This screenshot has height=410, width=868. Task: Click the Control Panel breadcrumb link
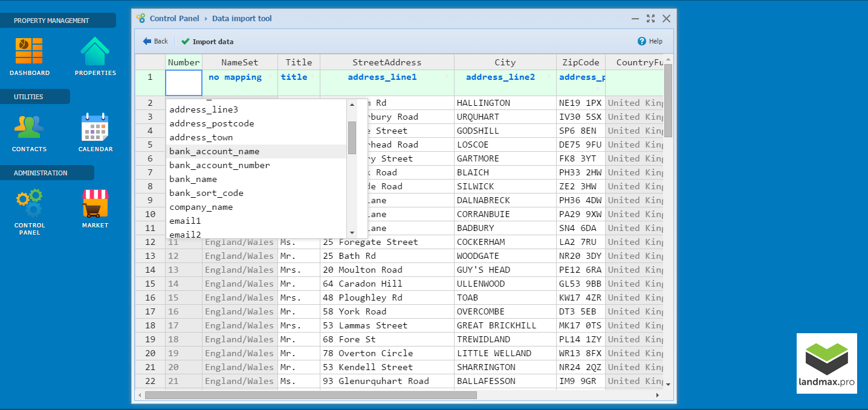[x=174, y=18]
